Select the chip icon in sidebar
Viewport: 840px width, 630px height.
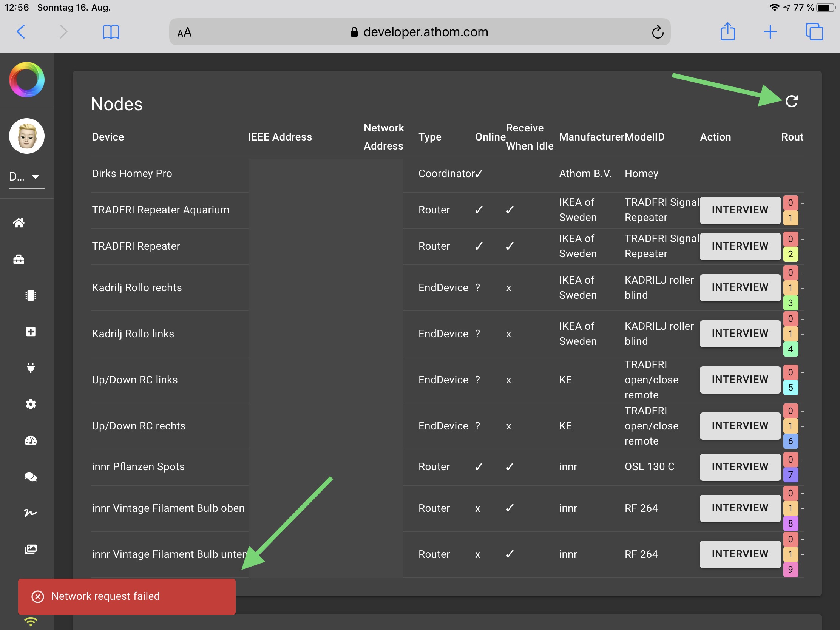pos(31,295)
